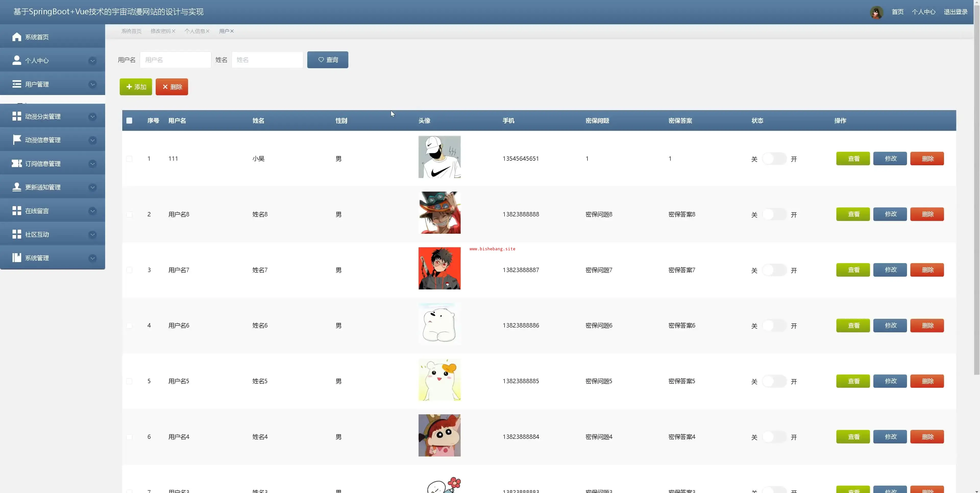Expand the 动漫分类管理 menu arrow
The image size is (980, 493).
92,117
